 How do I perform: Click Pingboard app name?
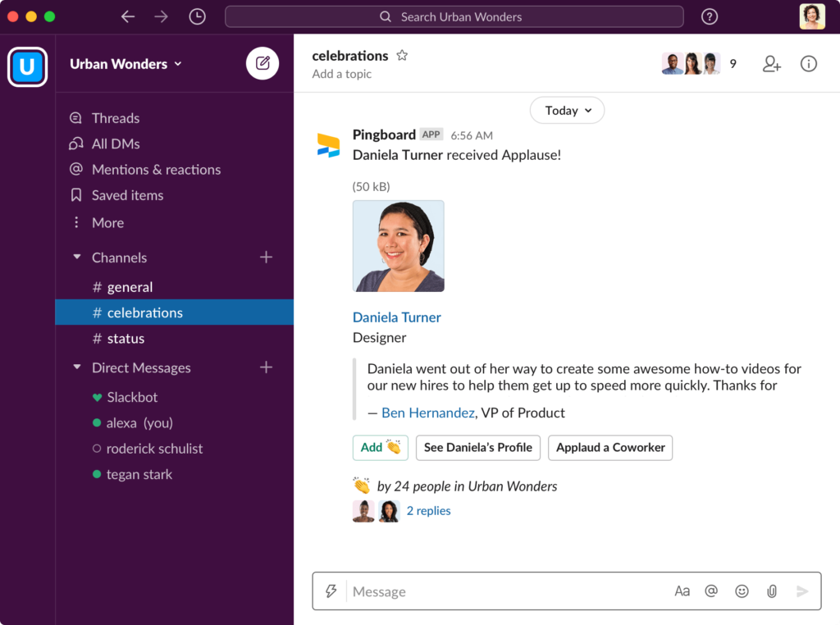point(384,135)
